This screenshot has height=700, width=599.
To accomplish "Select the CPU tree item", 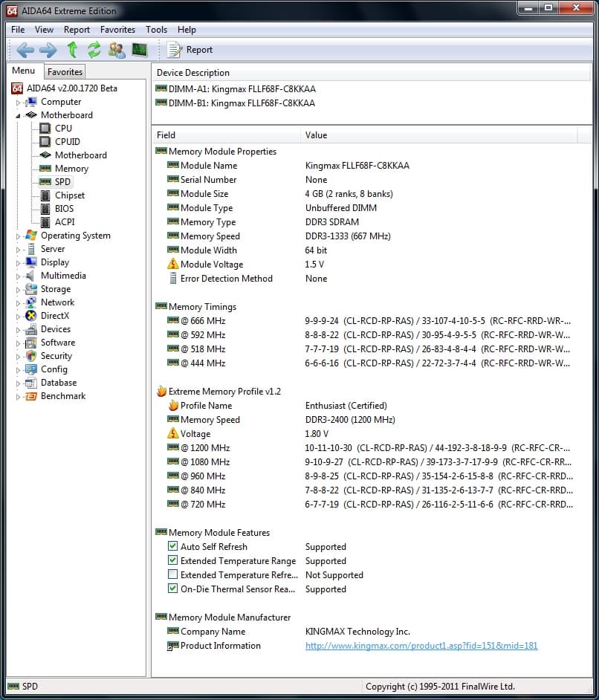I will coord(63,128).
